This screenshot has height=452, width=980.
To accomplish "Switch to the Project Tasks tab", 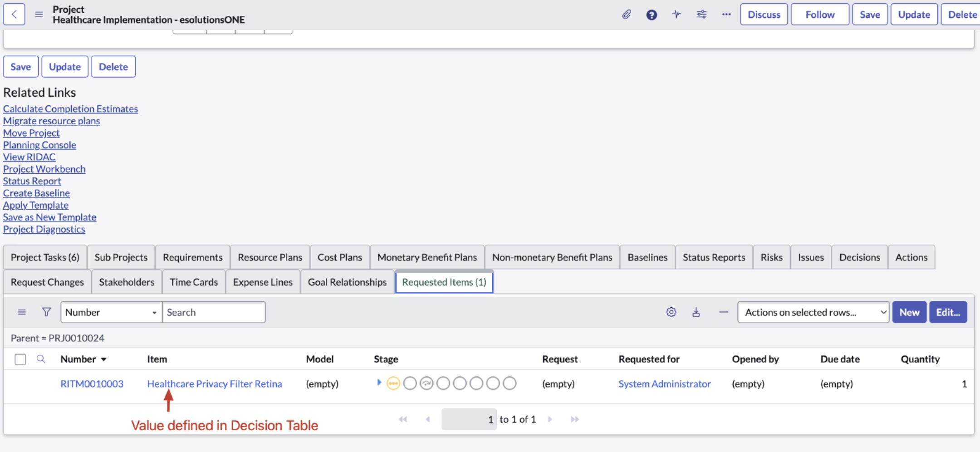I will coord(45,257).
